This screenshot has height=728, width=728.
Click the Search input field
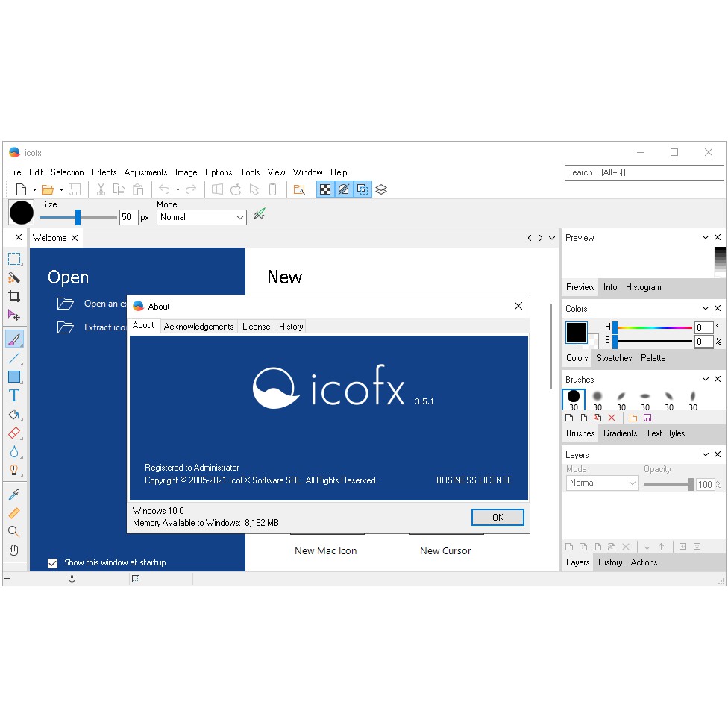pos(644,172)
